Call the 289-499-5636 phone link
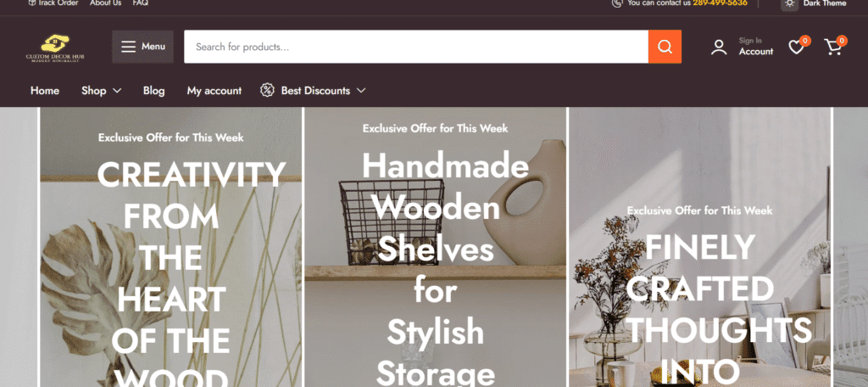This screenshot has width=868, height=387. click(720, 3)
